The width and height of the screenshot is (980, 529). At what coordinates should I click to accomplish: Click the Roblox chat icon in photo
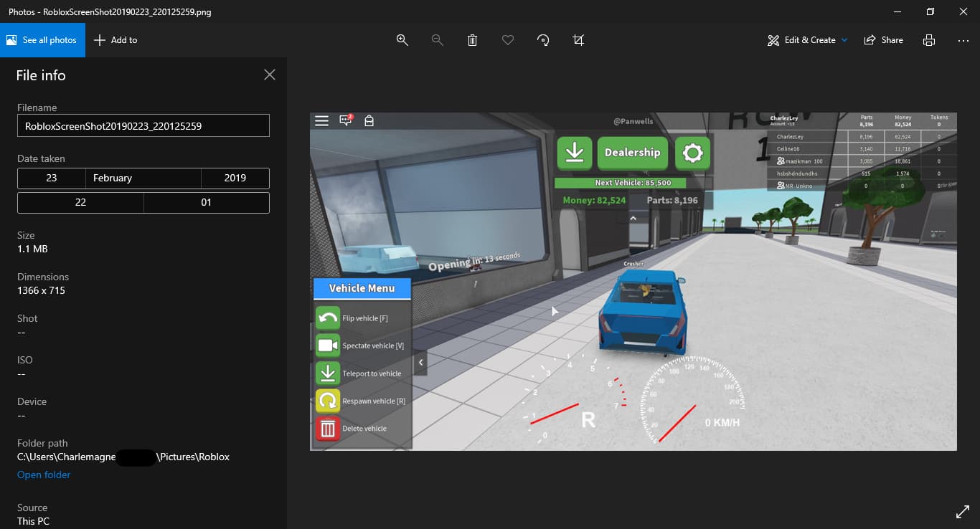(x=346, y=120)
